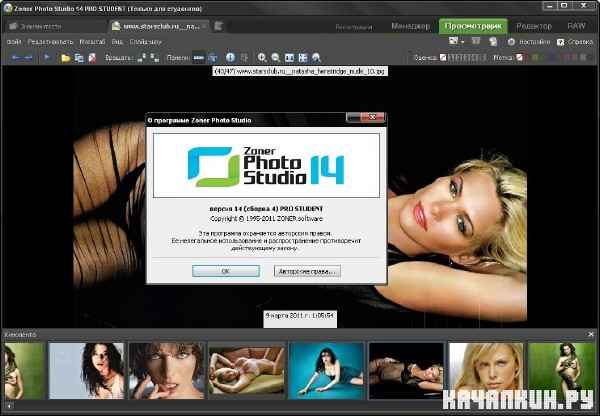The image size is (600, 416).
Task: Open the Файл menu
Action: click(14, 42)
